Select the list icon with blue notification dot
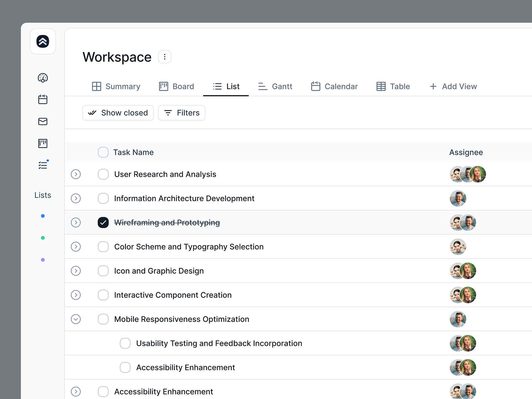Viewport: 532px width, 399px height. (43, 165)
